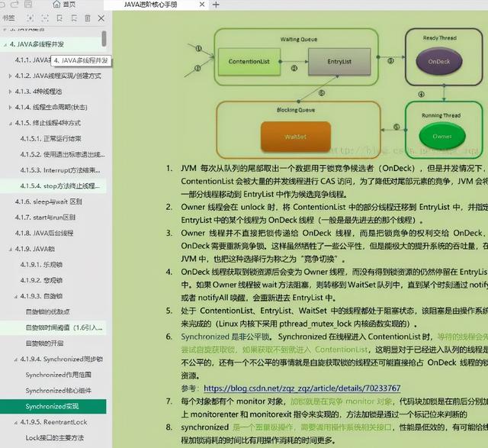Select bookmark 4. JAVA多线程并发
Screen dimensions: 488x448
[37, 44]
